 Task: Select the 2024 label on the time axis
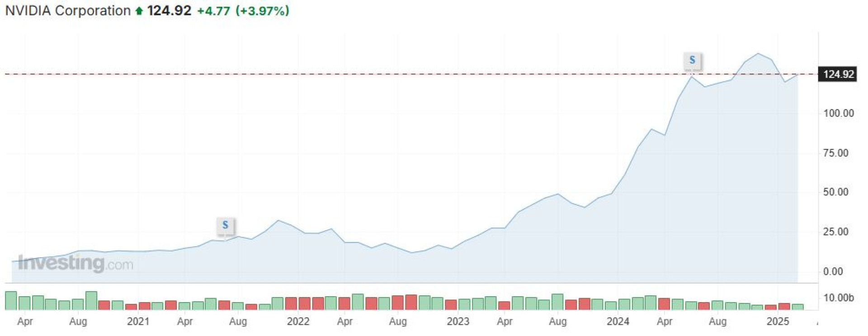(618, 322)
